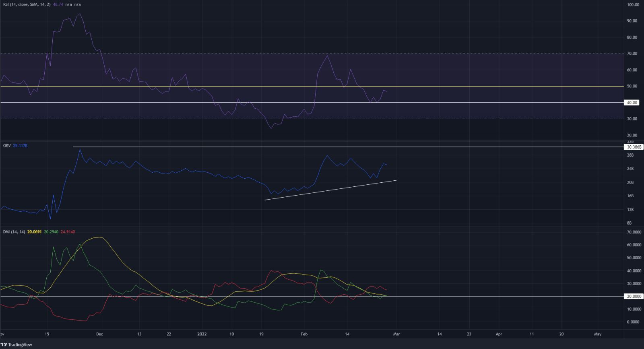The height and width of the screenshot is (349, 644).
Task: Click the red -DI value 24.9140
Action: point(67,232)
